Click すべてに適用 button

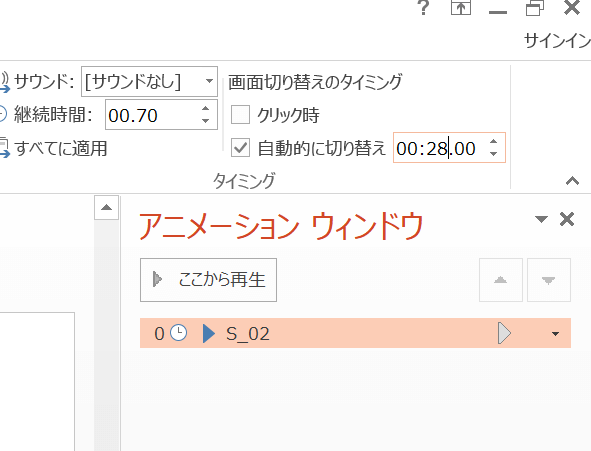tap(60, 148)
